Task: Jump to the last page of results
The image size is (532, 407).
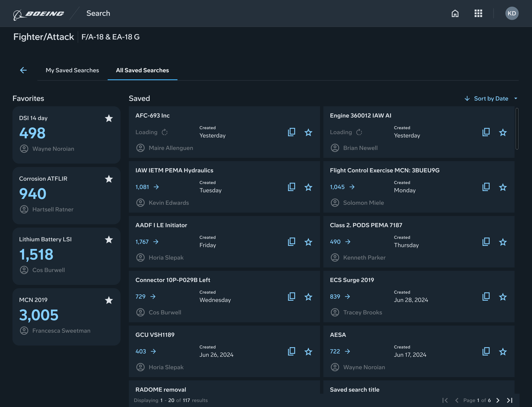Action: [510, 400]
